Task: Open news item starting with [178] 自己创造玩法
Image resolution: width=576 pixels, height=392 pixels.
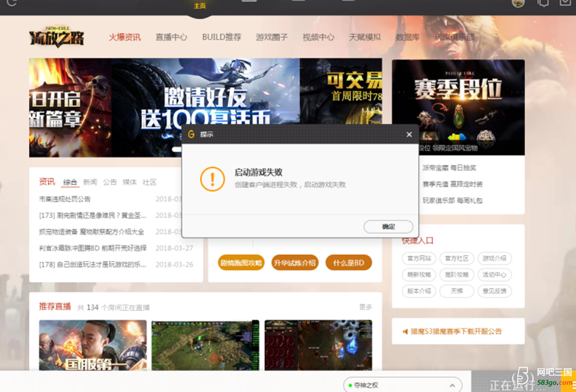Action: tap(93, 264)
